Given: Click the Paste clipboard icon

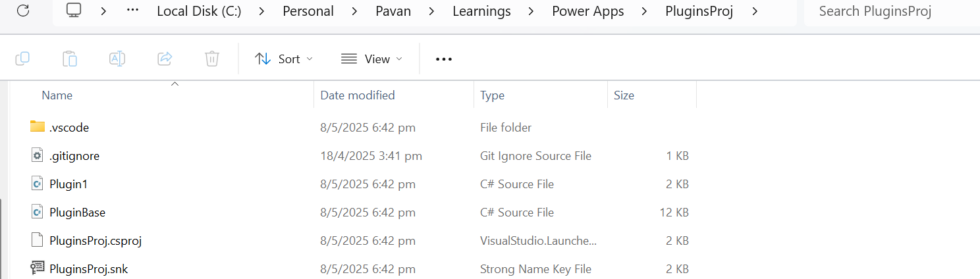Looking at the screenshot, I should click(x=70, y=59).
